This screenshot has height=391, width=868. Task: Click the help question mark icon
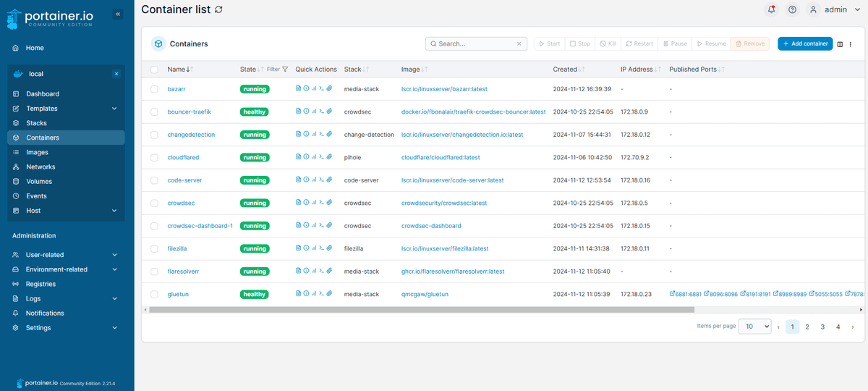click(792, 9)
